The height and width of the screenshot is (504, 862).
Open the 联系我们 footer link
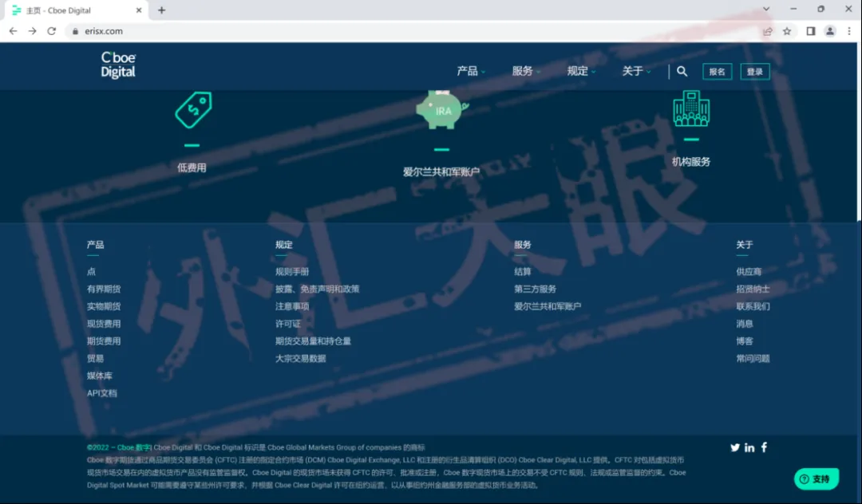(x=753, y=306)
